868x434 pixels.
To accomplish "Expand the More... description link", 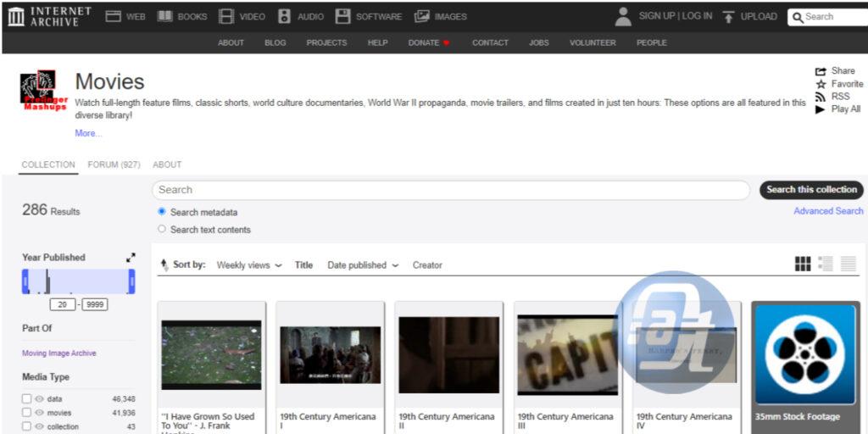I will [x=88, y=133].
